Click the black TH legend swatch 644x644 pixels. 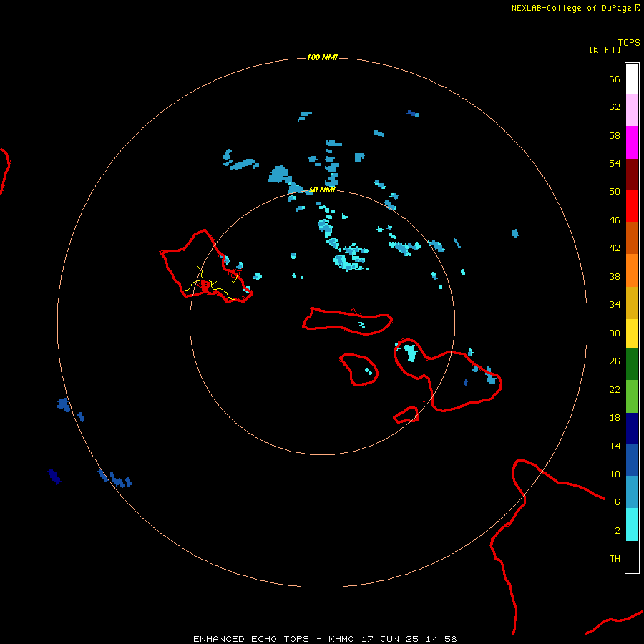click(632, 557)
